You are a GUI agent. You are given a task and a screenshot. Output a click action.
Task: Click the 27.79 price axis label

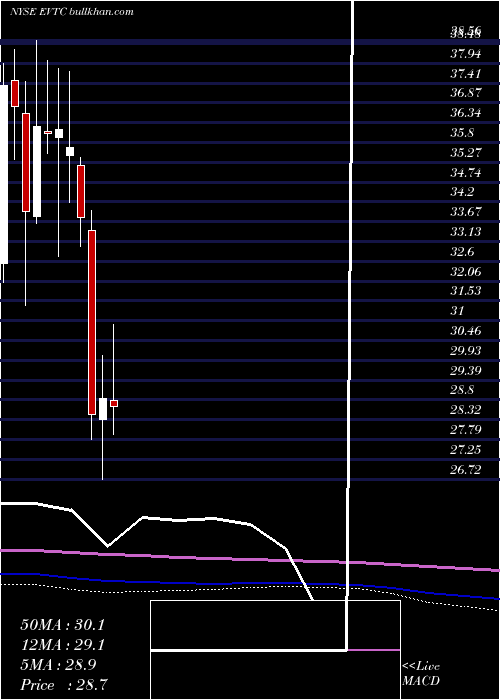click(x=466, y=429)
